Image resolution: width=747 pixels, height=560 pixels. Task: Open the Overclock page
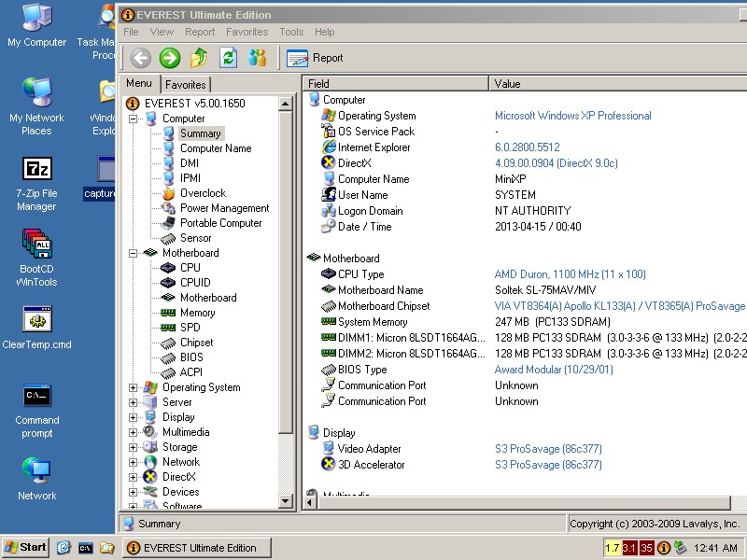click(x=203, y=193)
